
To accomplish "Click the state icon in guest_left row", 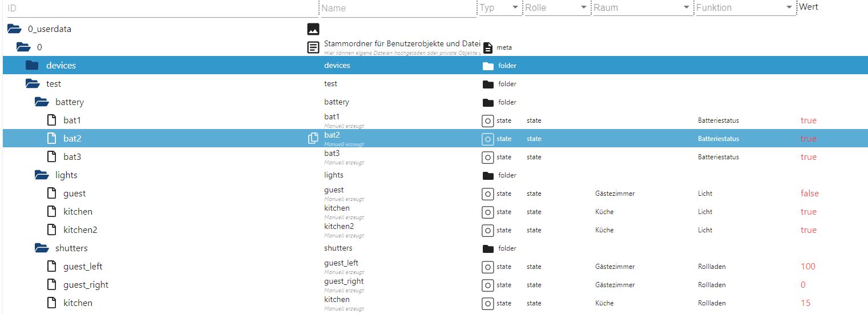I will (487, 267).
